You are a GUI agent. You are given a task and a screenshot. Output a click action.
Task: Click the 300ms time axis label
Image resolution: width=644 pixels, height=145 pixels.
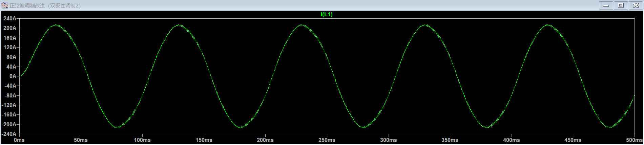point(389,140)
